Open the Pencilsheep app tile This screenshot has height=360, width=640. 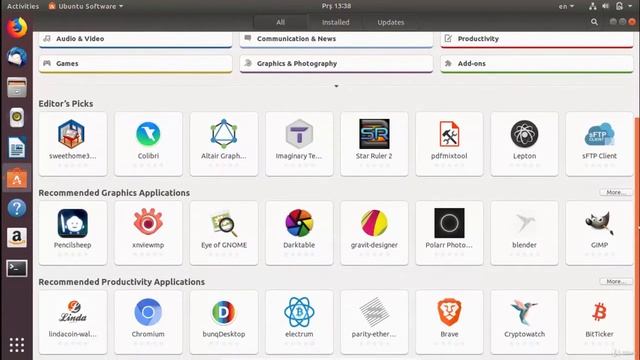(73, 233)
